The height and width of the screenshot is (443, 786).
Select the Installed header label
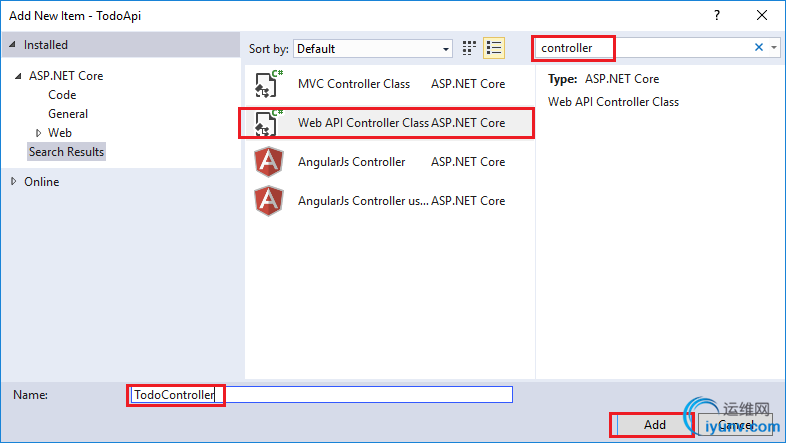coord(46,45)
